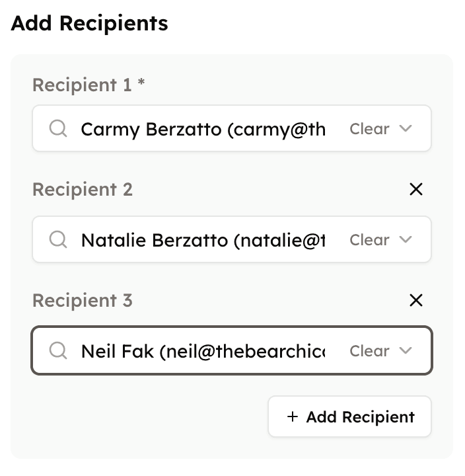Viewport: 465px width, 476px height.
Task: Remove Recipient 2 with the X icon
Action: pos(416,190)
